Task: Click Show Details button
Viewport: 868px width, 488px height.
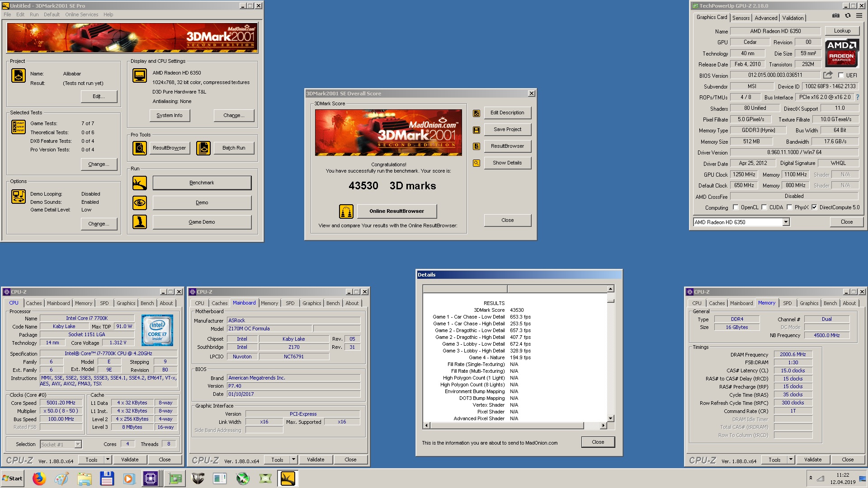Action: [x=507, y=163]
